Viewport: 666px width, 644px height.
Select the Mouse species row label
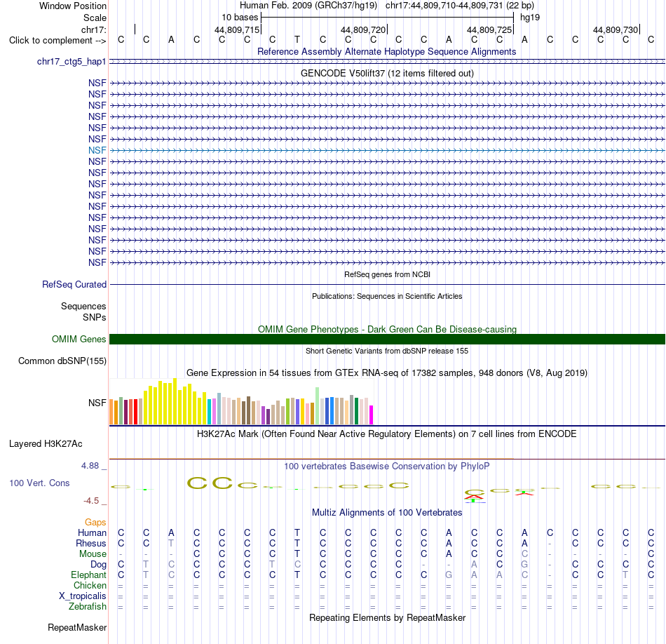coord(93,554)
